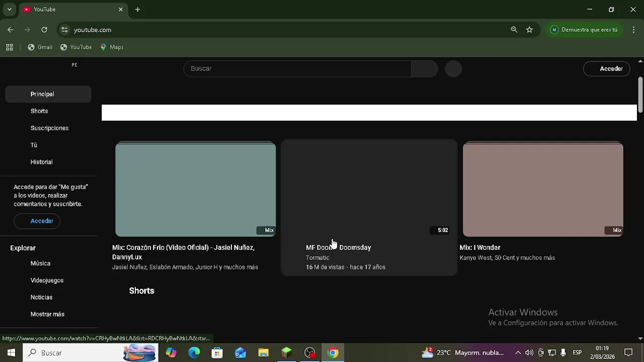Open the network tray icon
Screen dimensions: 644x362
click(x=552, y=353)
